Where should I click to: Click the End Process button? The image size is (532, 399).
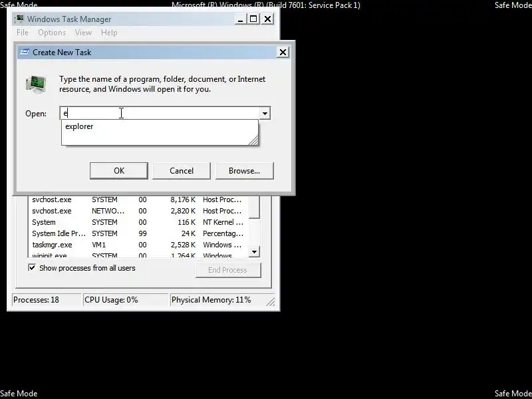[x=228, y=270]
